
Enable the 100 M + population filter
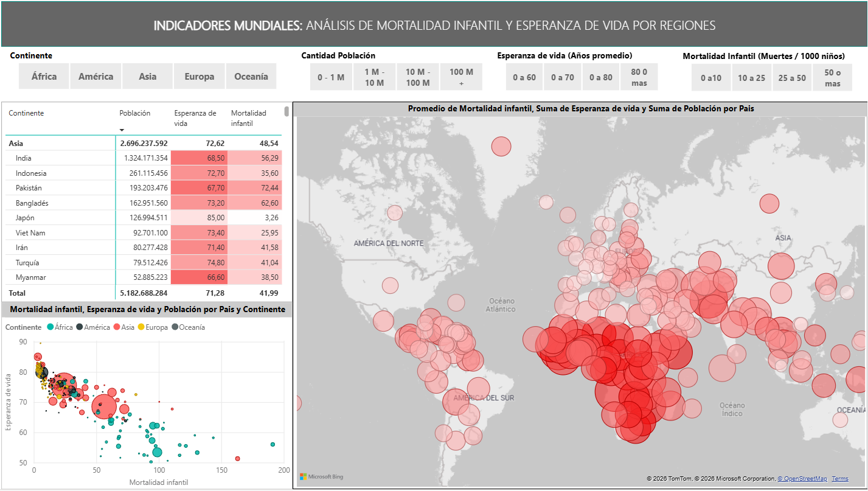point(461,76)
